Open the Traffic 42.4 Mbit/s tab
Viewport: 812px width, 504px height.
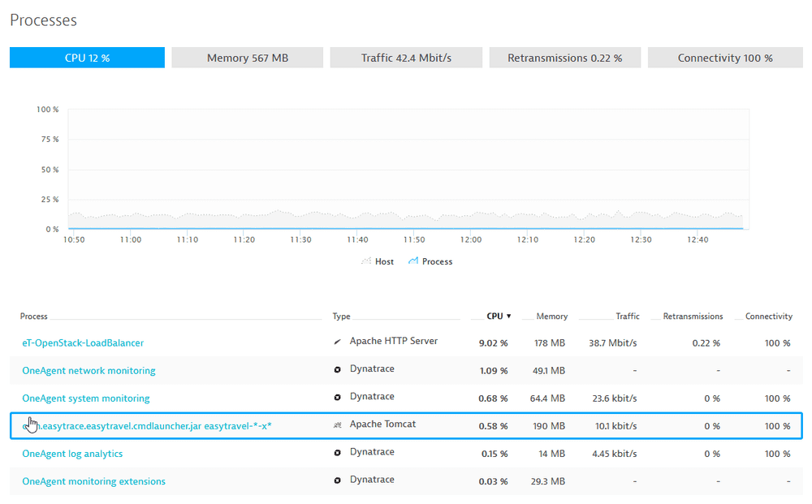tap(405, 57)
